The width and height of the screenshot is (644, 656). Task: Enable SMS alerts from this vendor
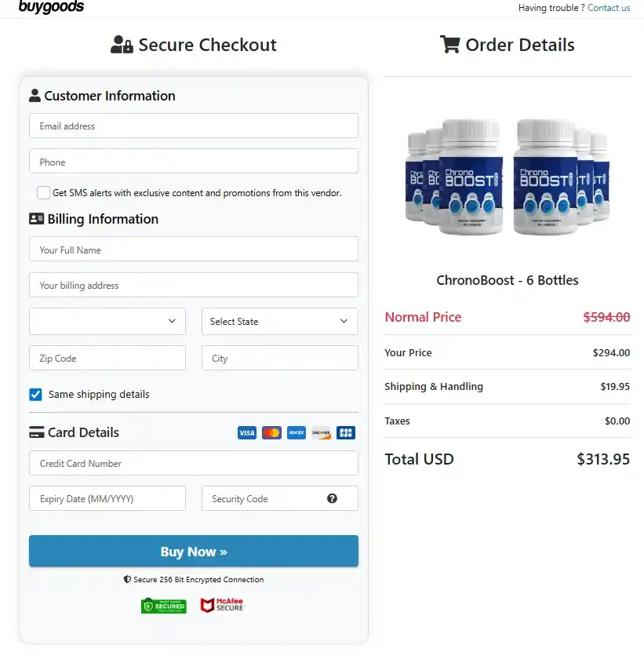43,192
